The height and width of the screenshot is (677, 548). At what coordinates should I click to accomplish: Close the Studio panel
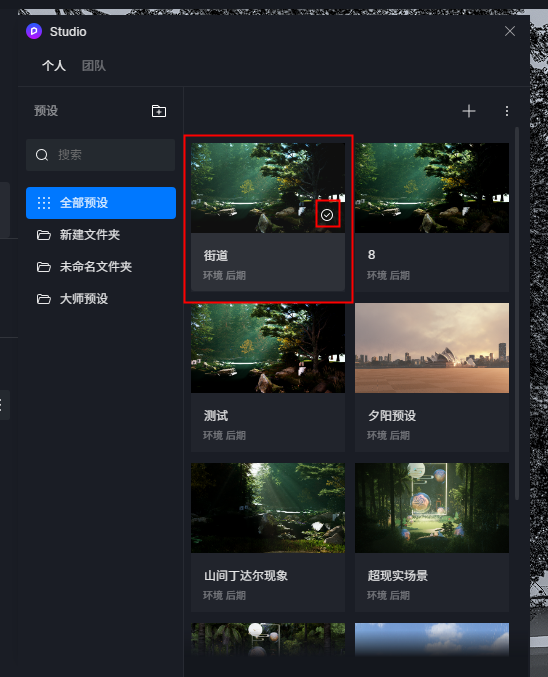[x=510, y=31]
